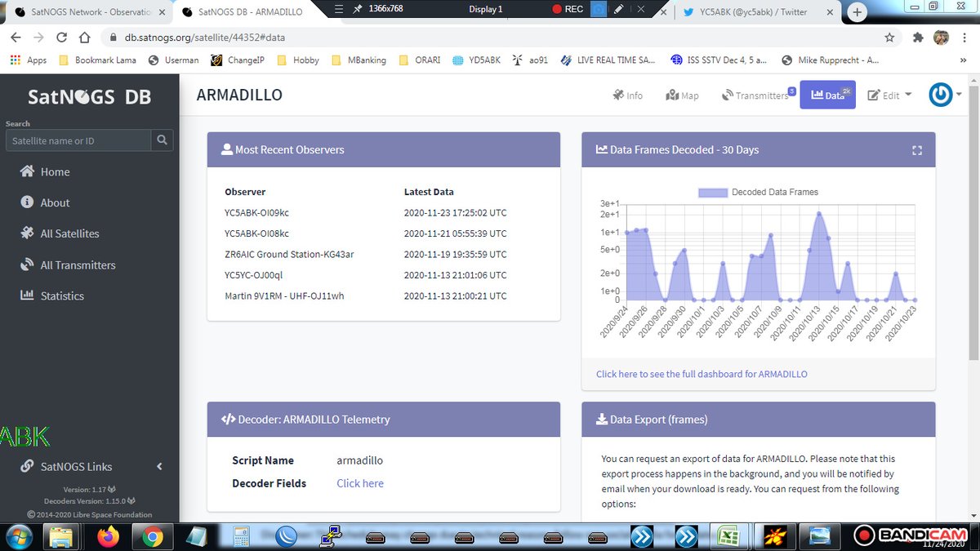Select Martin 9V1RM - UHF-OJ11wh row
This screenshot has width=980, height=551.
(x=384, y=295)
